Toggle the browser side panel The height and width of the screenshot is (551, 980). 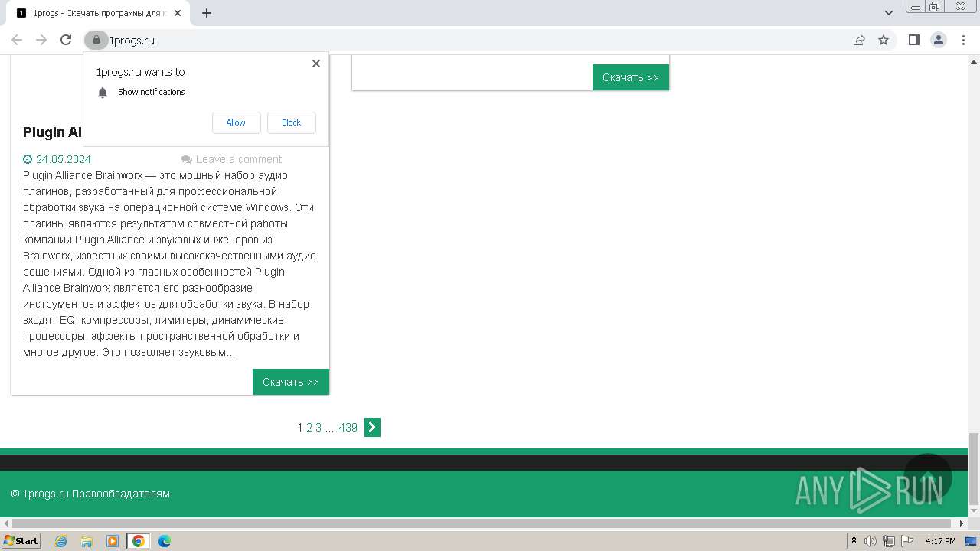pos(913,40)
